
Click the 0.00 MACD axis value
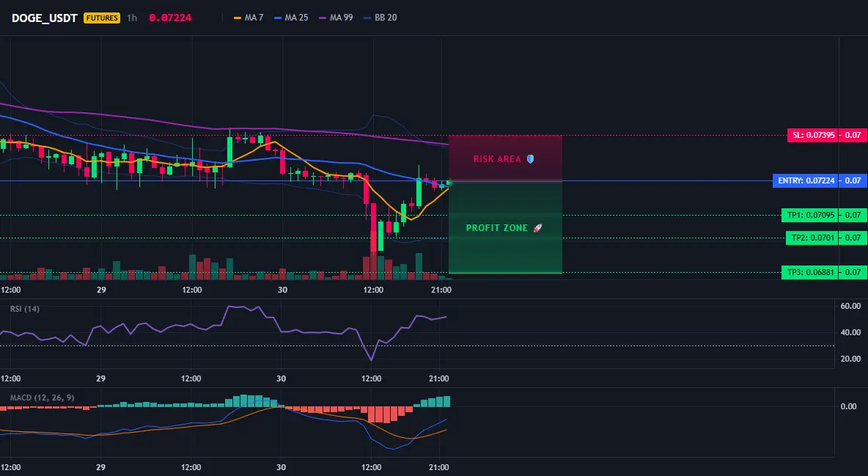pyautogui.click(x=849, y=406)
